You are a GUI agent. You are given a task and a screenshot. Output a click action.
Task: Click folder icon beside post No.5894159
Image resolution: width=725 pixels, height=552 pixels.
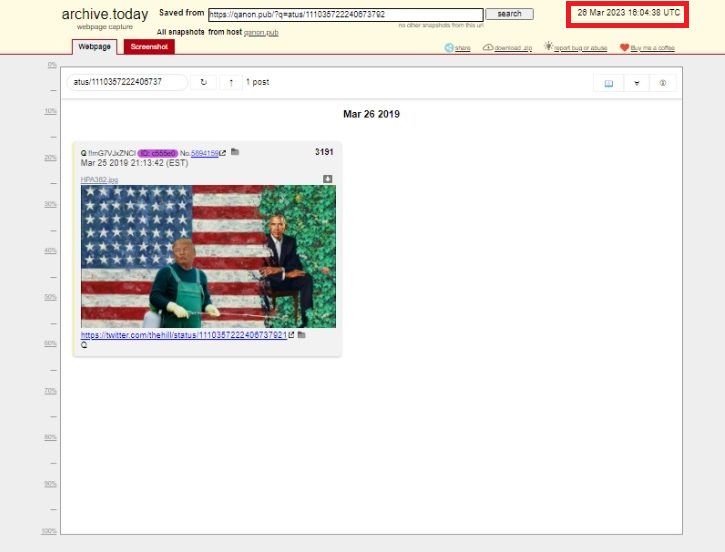coord(235,152)
